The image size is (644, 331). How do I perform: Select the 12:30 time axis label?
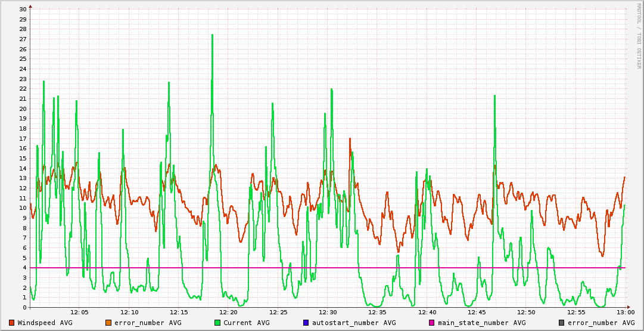point(328,312)
